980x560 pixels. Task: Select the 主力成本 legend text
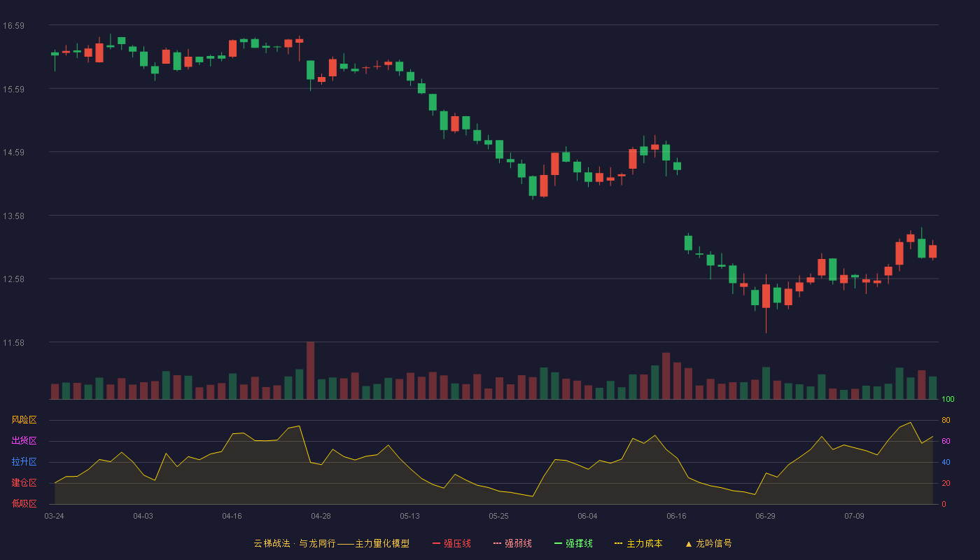(644, 544)
